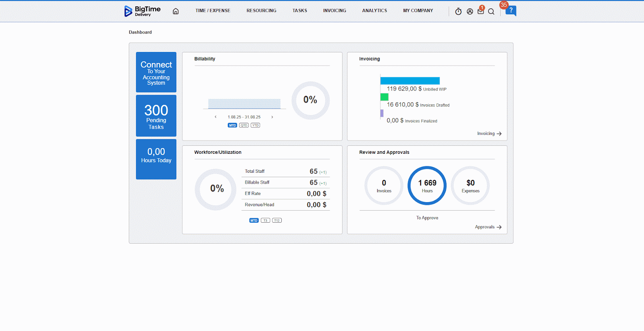The image size is (644, 331).
Task: Click the BigTime Delivery logo
Action: coord(142,11)
